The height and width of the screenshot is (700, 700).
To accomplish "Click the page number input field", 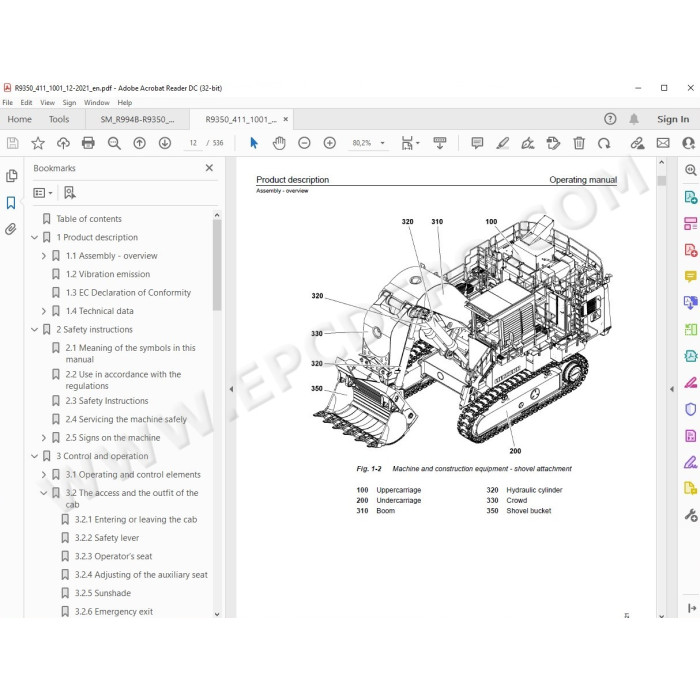I will pyautogui.click(x=193, y=143).
